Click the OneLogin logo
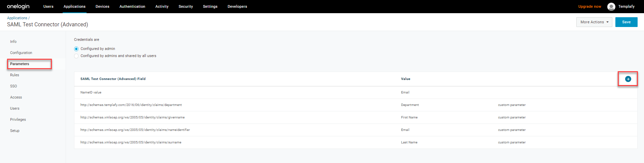Viewport: 644px width, 163px height. coord(18,6)
